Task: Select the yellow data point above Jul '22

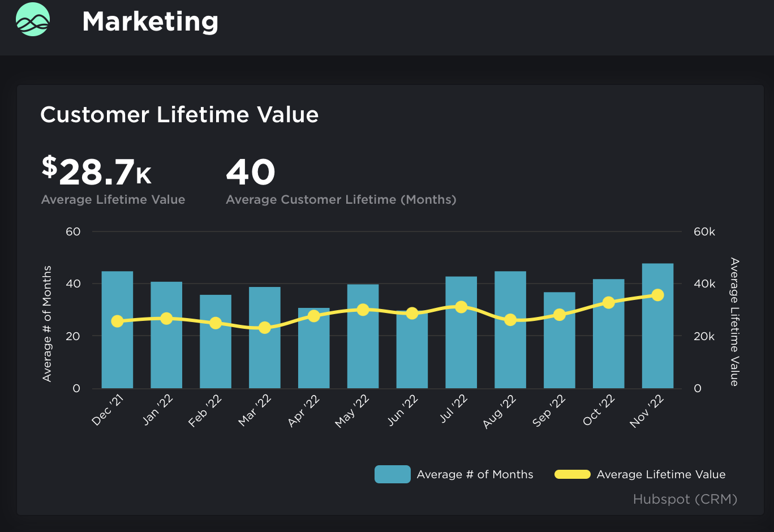Action: tap(460, 306)
